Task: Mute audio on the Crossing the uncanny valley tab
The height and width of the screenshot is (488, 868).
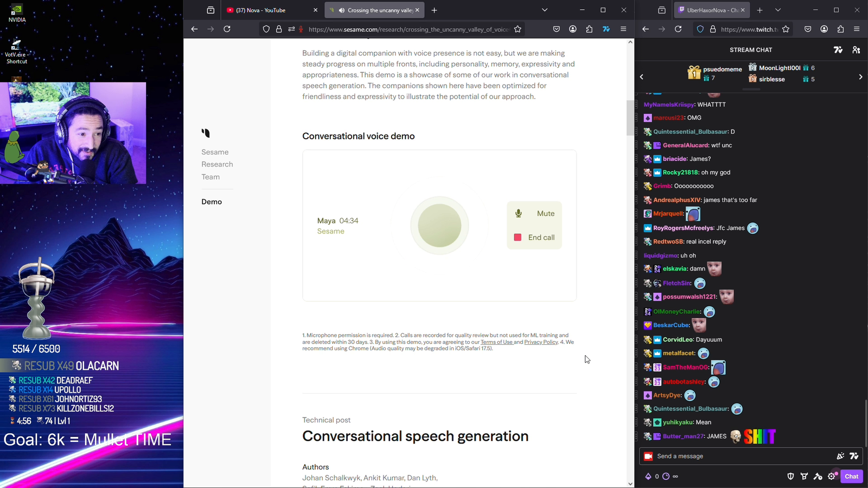Action: click(342, 10)
